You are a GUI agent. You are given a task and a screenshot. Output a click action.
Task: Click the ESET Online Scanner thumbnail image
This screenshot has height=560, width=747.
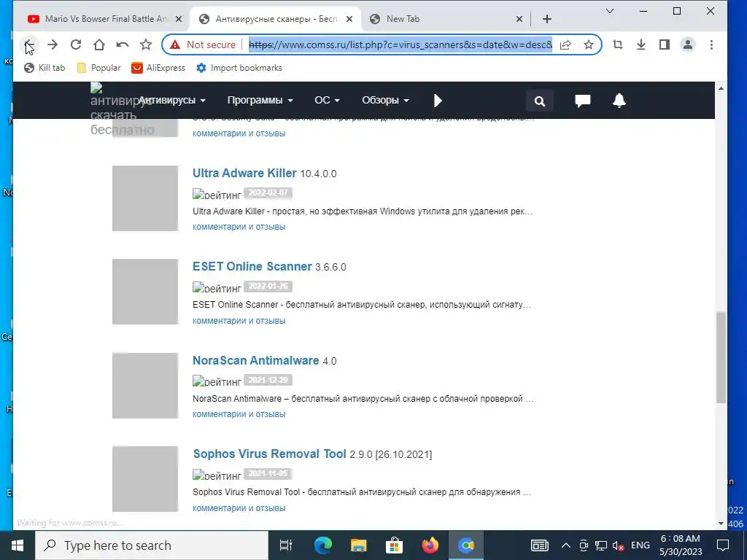coord(145,292)
